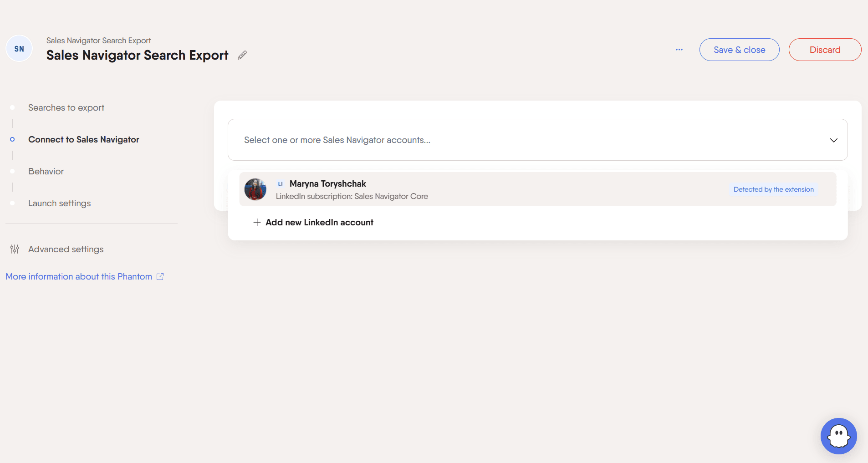Open More information about this Phantom link
868x463 pixels.
(79, 276)
